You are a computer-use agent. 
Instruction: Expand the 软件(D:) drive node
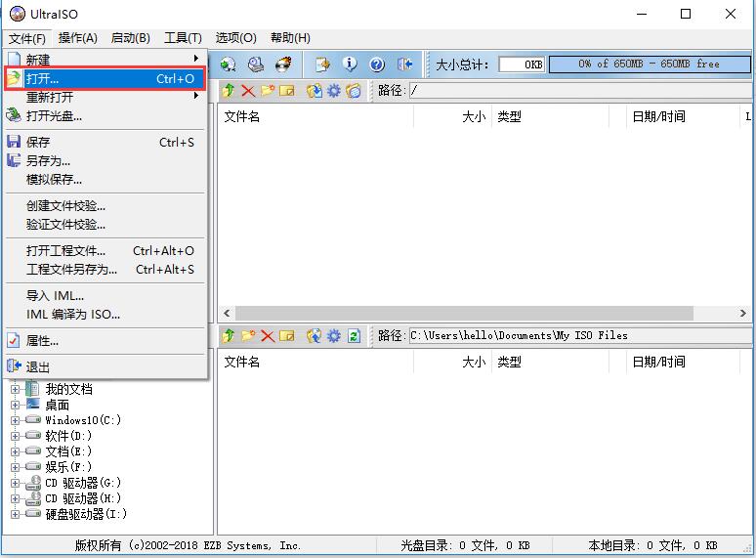[15, 436]
